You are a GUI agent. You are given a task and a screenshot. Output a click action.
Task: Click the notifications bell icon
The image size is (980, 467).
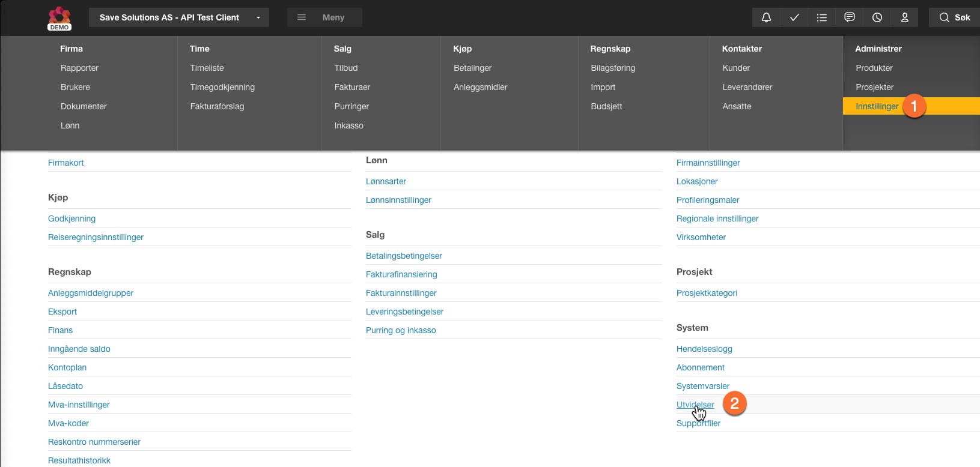[x=766, y=17]
